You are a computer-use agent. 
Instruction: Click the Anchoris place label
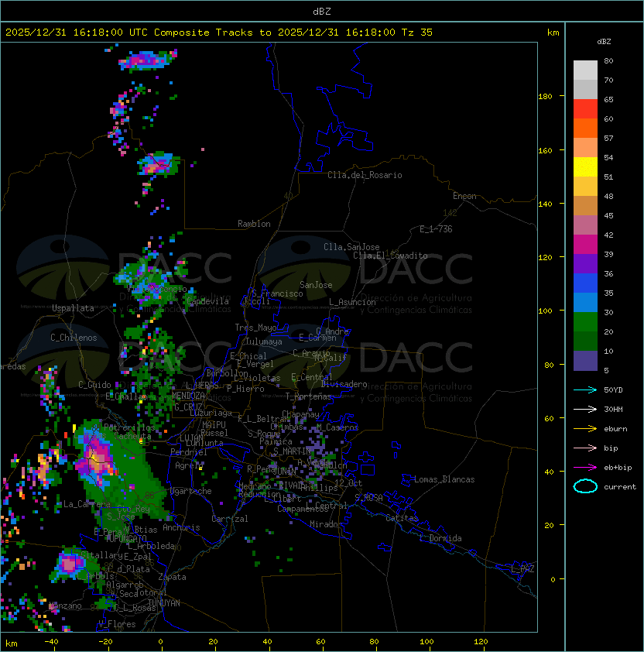[181, 527]
